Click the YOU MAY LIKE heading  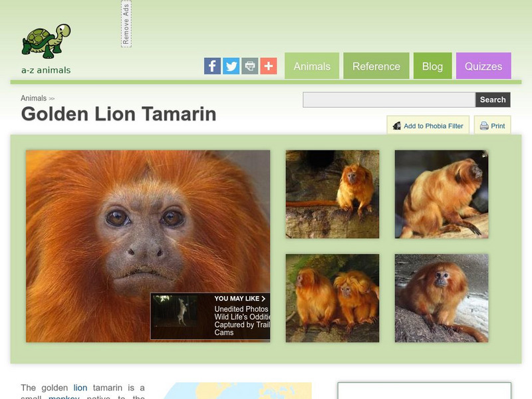[240, 299]
